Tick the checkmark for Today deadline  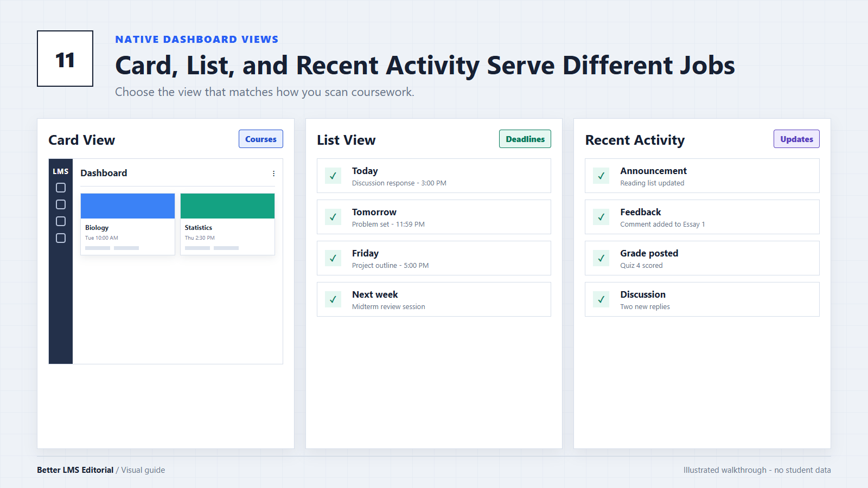tap(333, 176)
